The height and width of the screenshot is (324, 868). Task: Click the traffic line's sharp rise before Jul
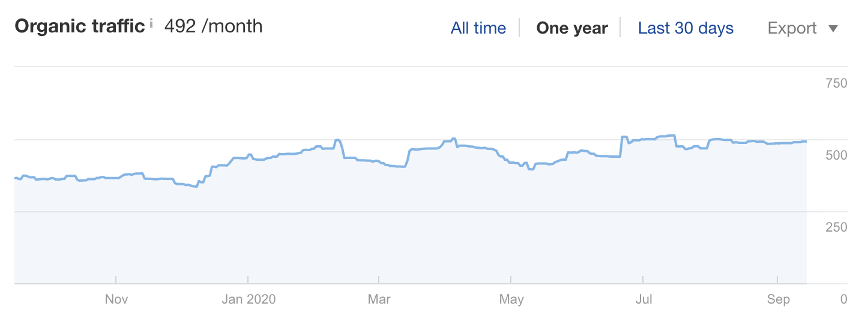(x=621, y=146)
